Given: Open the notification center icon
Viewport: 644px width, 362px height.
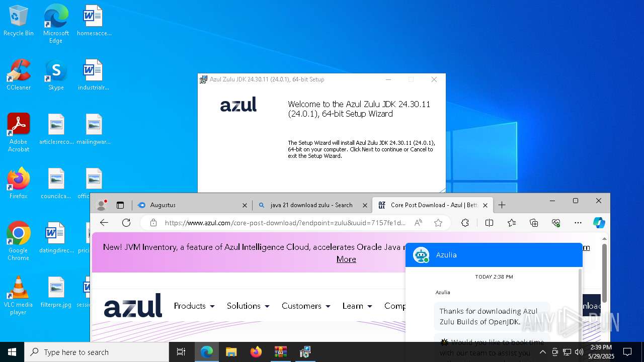Looking at the screenshot, I should [627, 352].
